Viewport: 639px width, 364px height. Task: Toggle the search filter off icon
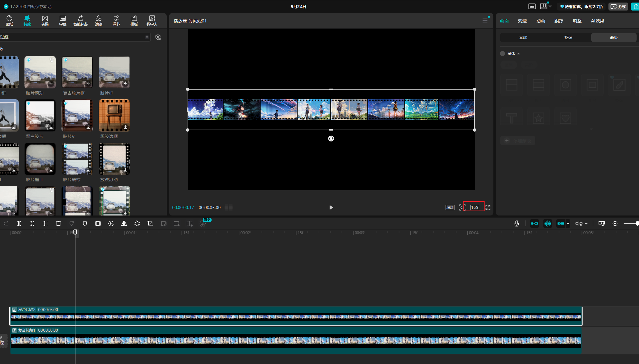pos(158,37)
